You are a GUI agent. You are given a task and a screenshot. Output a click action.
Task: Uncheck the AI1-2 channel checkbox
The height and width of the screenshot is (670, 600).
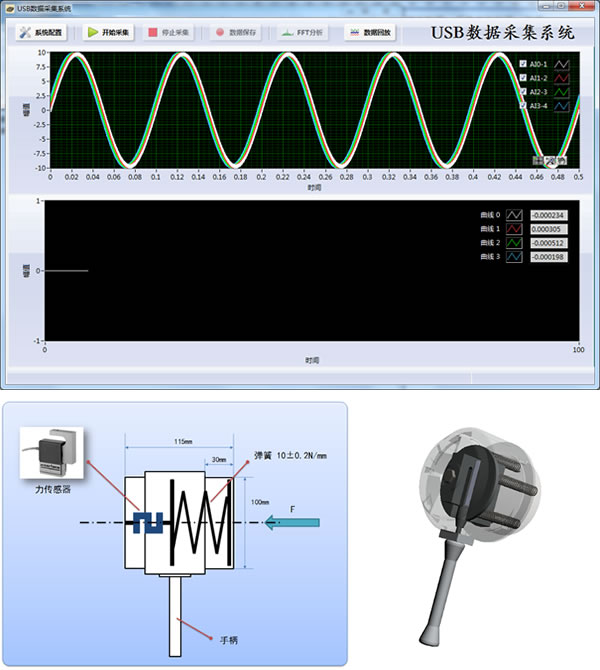pos(523,77)
